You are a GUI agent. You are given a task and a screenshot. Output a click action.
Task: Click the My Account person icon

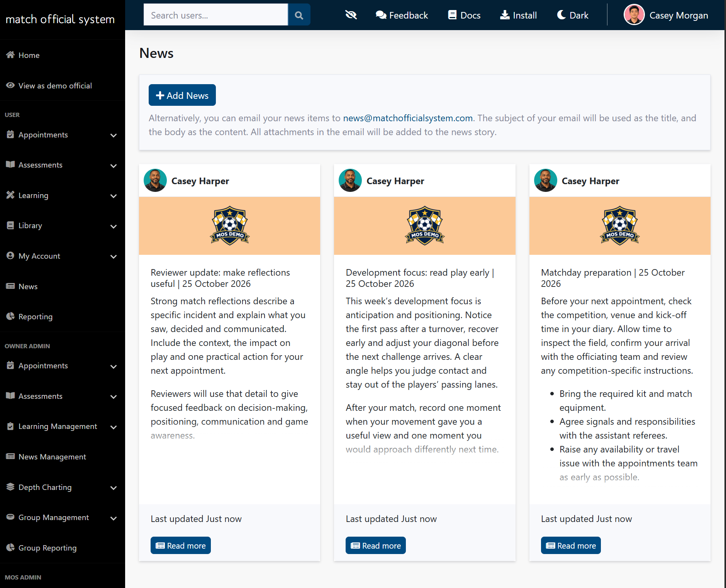pos(10,256)
